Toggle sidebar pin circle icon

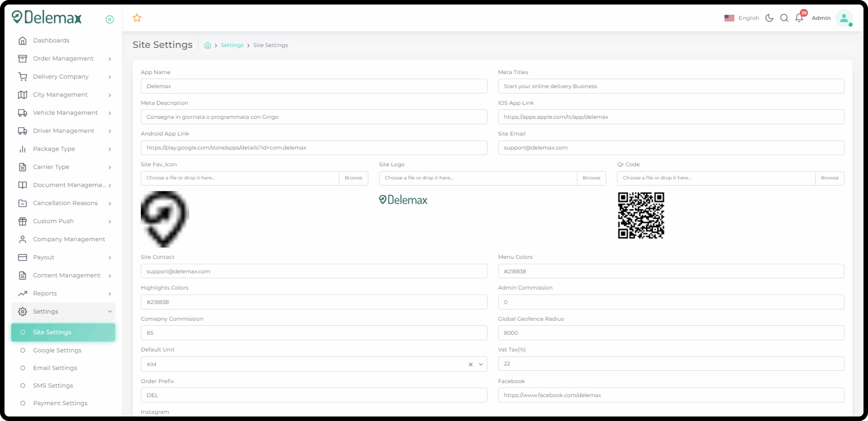click(x=110, y=19)
